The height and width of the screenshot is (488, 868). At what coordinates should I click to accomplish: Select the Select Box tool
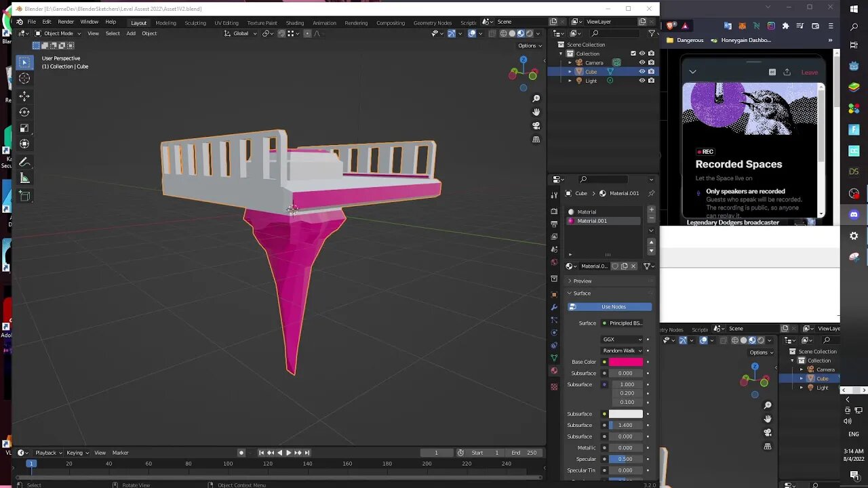point(24,62)
